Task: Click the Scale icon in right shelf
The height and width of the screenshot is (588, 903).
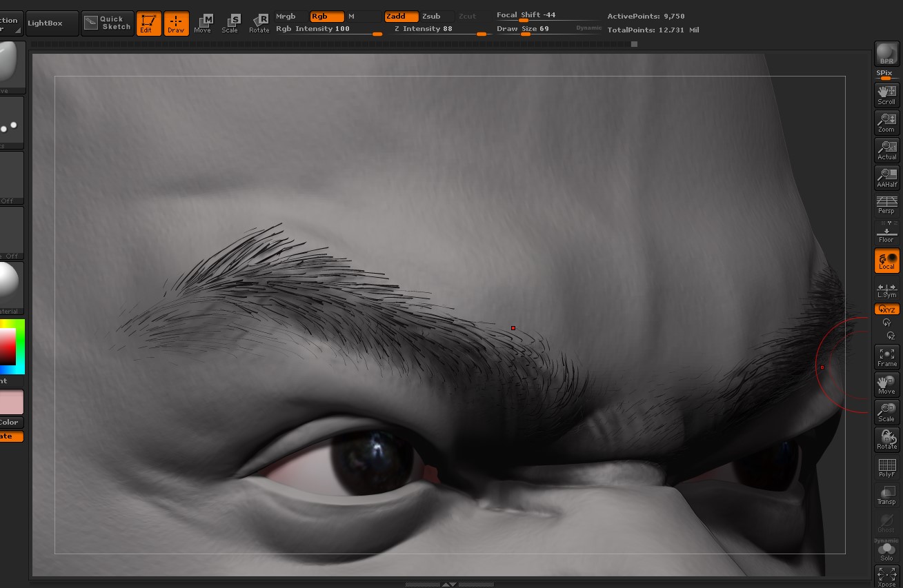Action: tap(886, 412)
